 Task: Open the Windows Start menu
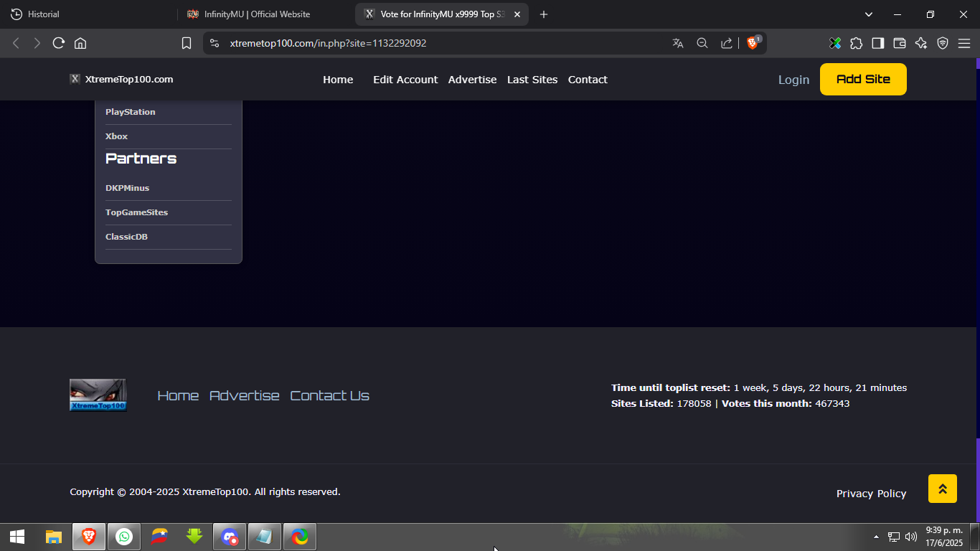click(x=17, y=537)
